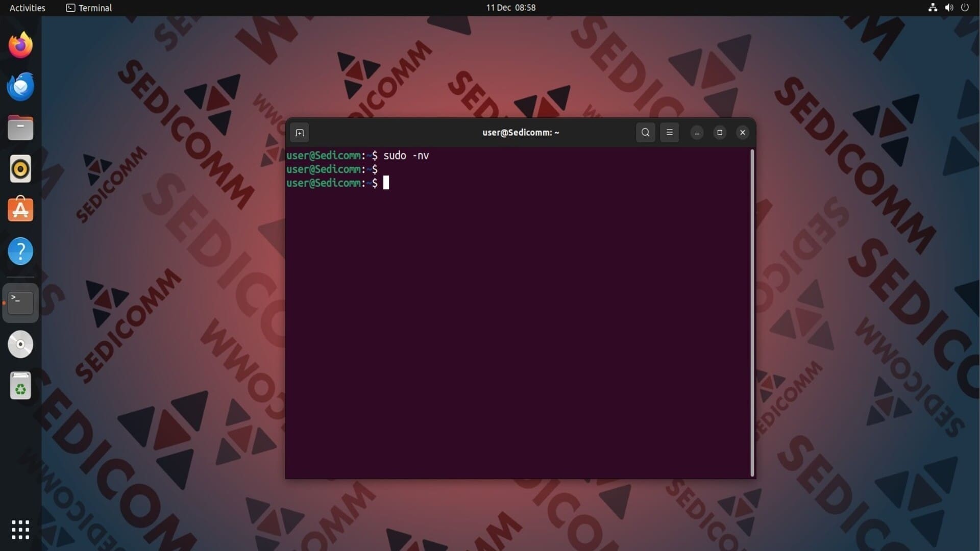Launch Rhythmbox music player
Screen dimensions: 980x551
click(20, 169)
